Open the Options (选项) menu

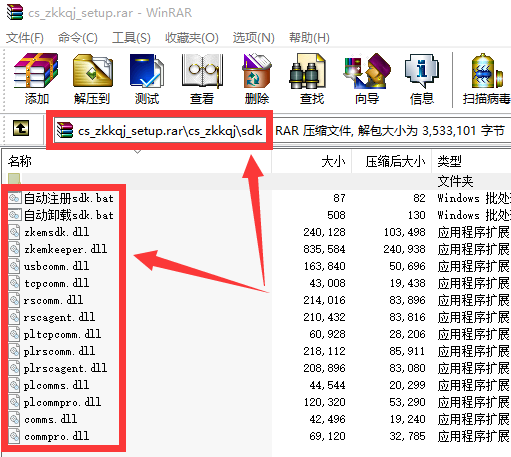click(x=253, y=38)
